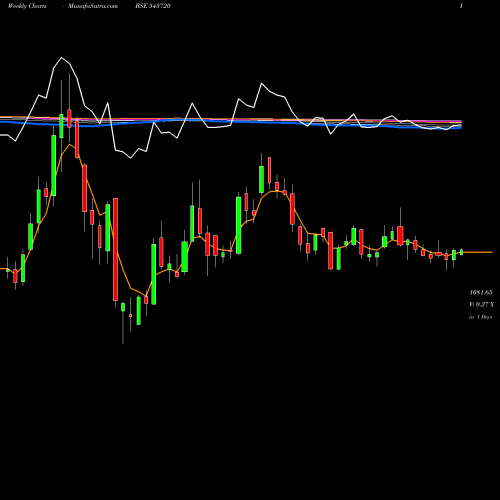500x500 pixels.
Task: Click the 'in 1 Days' text
Action: pos(480,317)
